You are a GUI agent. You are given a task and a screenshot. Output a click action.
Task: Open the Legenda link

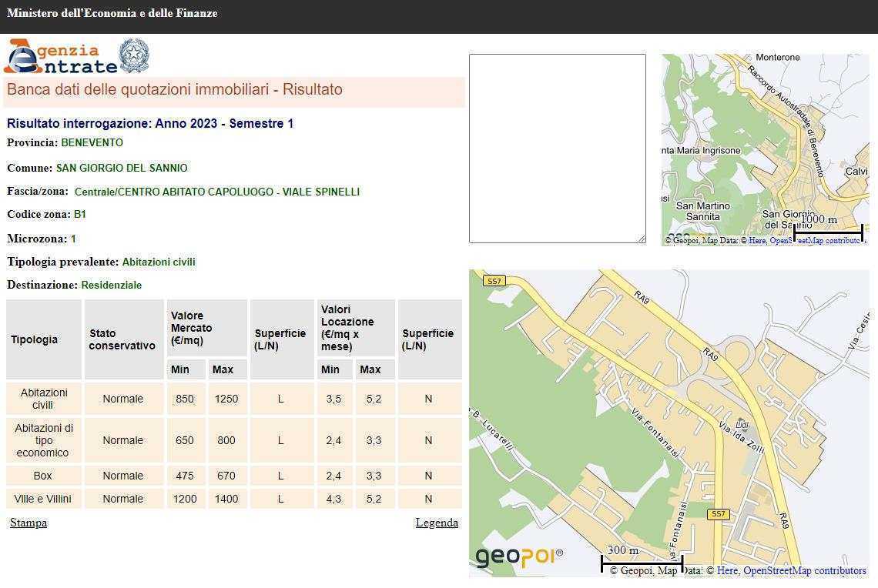click(x=437, y=523)
